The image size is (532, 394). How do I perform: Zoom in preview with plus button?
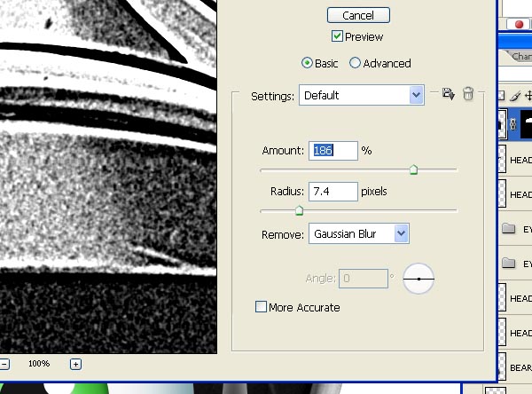(x=75, y=365)
